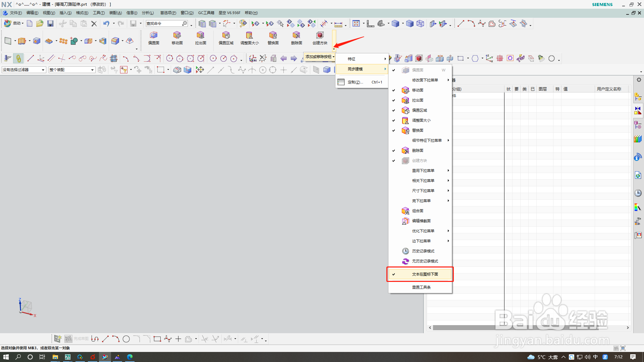
Task: Click the 偏置面 (Offset Face) tool icon
Action: pos(154,36)
